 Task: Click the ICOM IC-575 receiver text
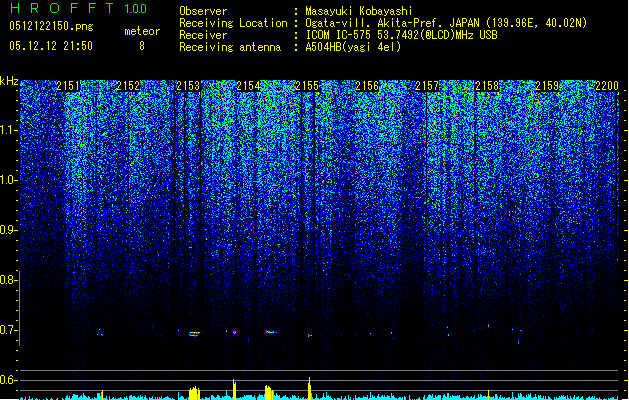click(402, 35)
